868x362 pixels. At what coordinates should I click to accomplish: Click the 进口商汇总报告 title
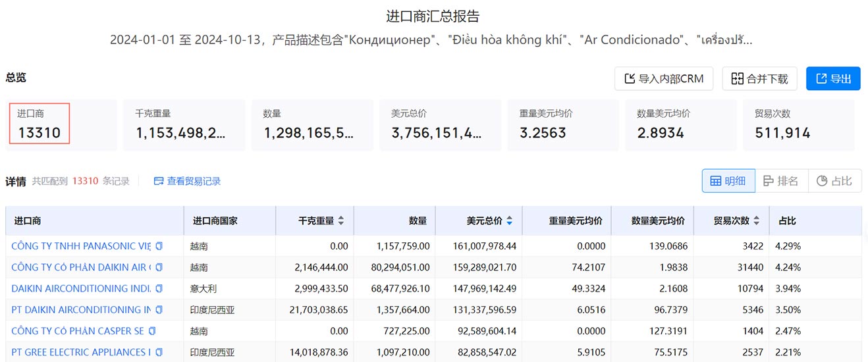433,16
